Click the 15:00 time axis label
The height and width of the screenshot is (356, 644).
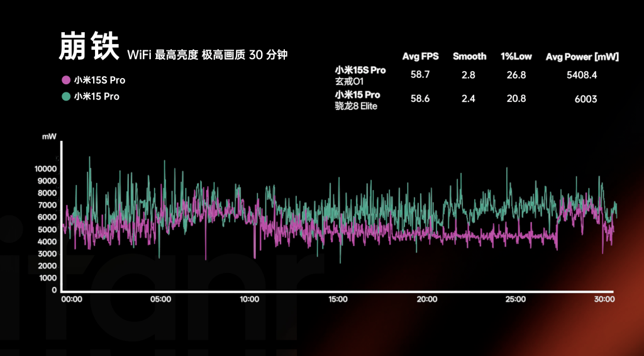click(338, 299)
